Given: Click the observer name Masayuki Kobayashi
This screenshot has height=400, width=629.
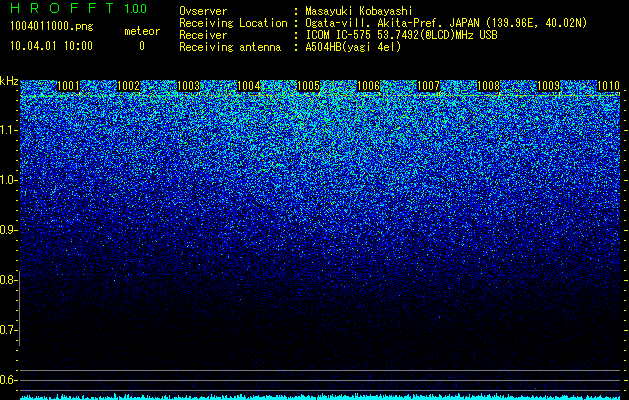Looking at the screenshot, I should [x=359, y=11].
